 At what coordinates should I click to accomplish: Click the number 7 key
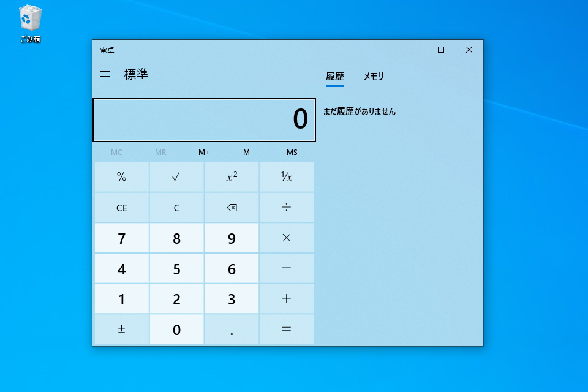click(121, 238)
